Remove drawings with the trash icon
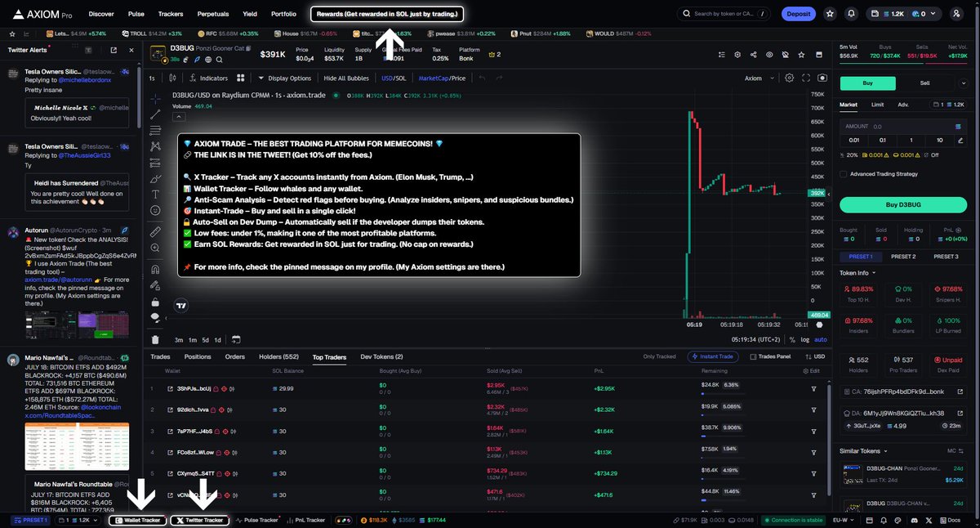Image resolution: width=980 pixels, height=528 pixels. [155, 339]
